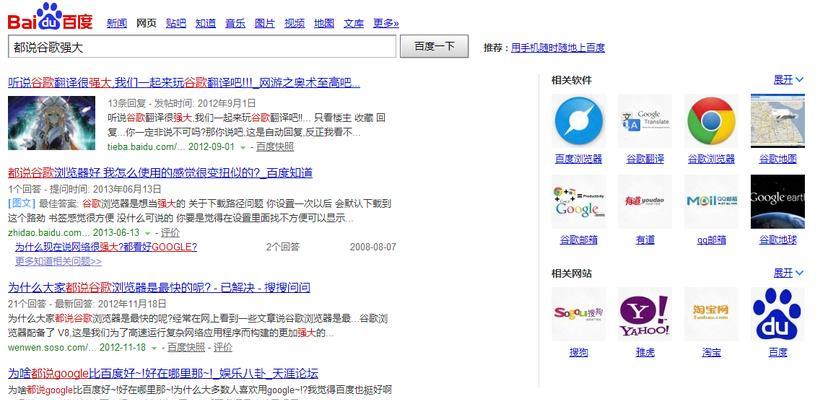
Task: Click the 谷歌地球 text label
Action: click(x=777, y=240)
